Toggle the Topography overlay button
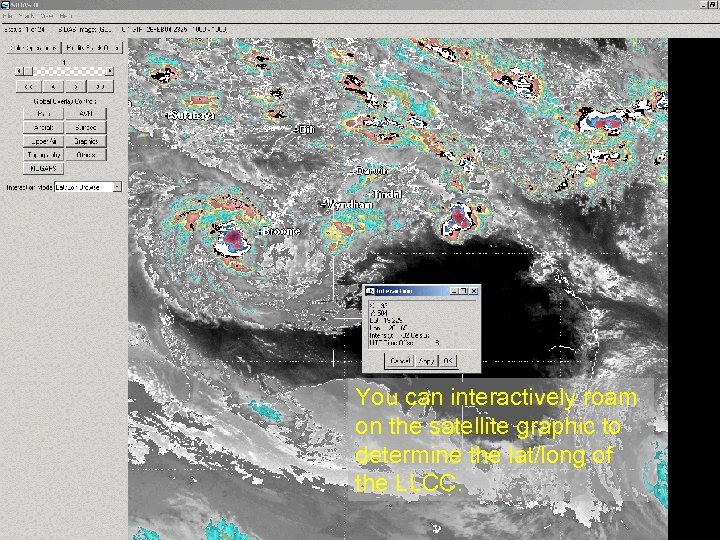This screenshot has width=720, height=540. tap(44, 155)
